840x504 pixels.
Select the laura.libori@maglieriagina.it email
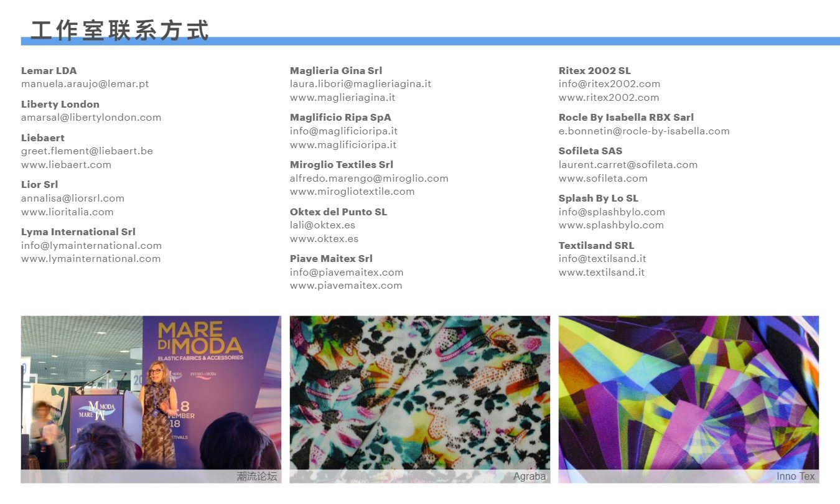(x=360, y=84)
